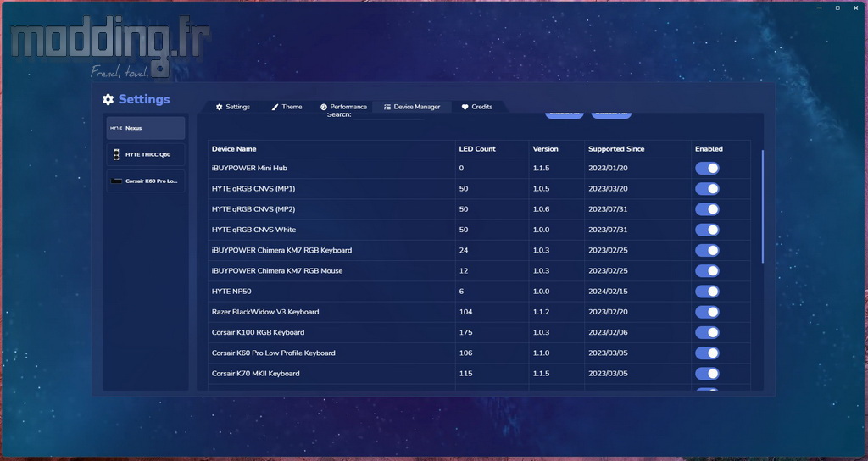Viewport: 868px width, 461px height.
Task: Select the HYTE qRGB CNVS White name
Action: [253, 230]
